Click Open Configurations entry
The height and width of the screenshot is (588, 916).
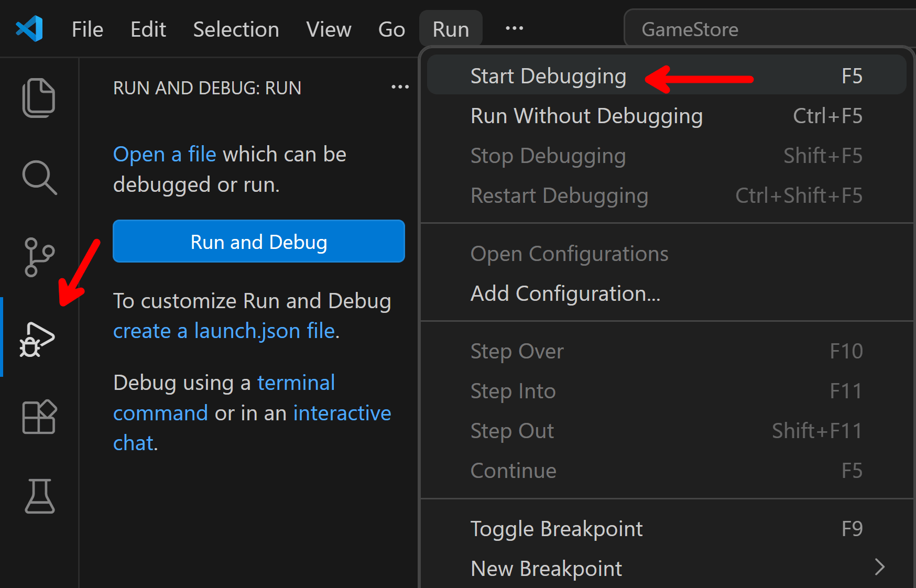point(667,254)
